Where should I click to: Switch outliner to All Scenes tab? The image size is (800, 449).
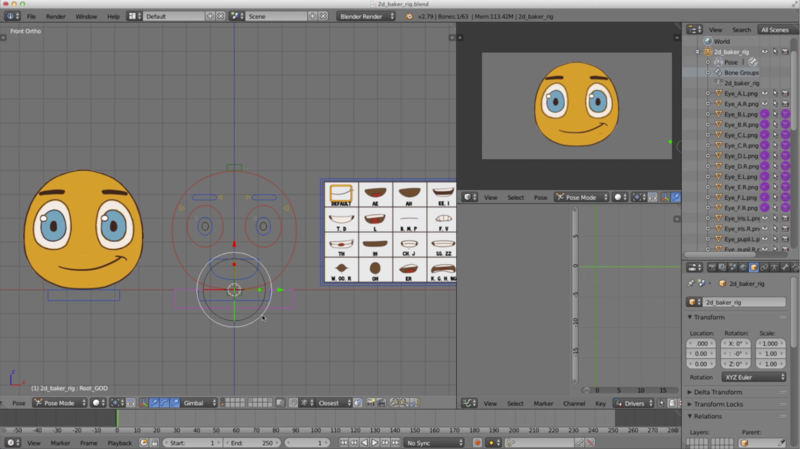[x=773, y=30]
